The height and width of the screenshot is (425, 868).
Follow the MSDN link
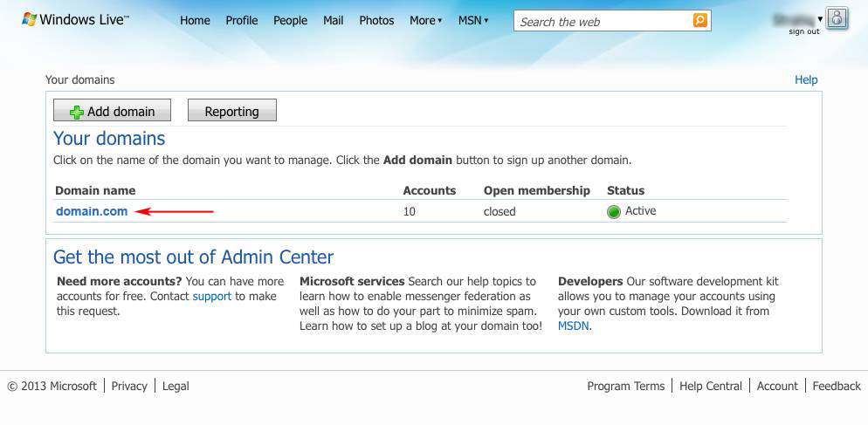click(x=573, y=326)
